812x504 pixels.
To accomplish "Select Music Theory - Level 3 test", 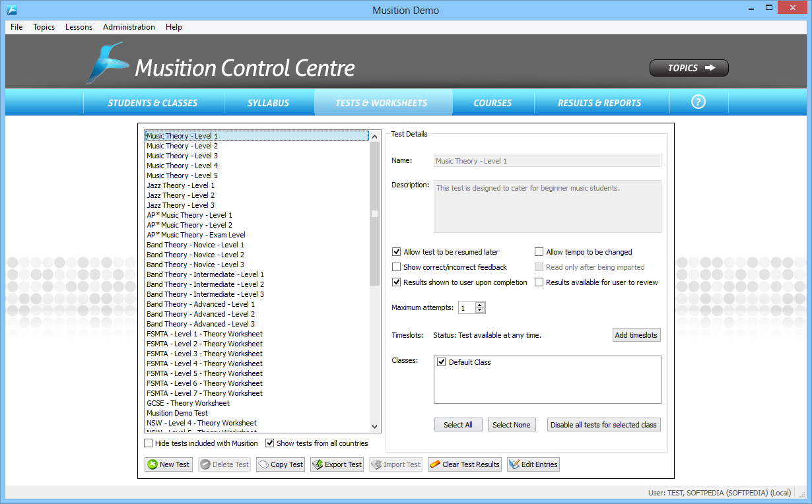I will pos(257,156).
